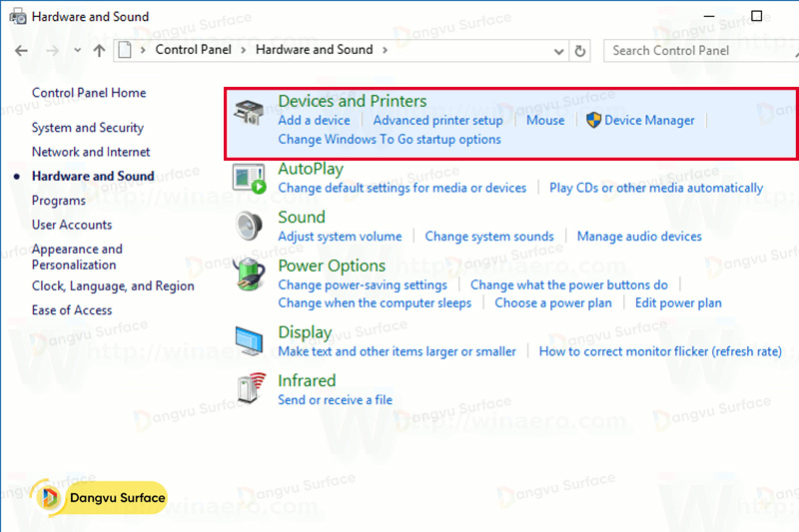Click the Display monitor icon
The width and height of the screenshot is (799, 532).
click(x=249, y=341)
